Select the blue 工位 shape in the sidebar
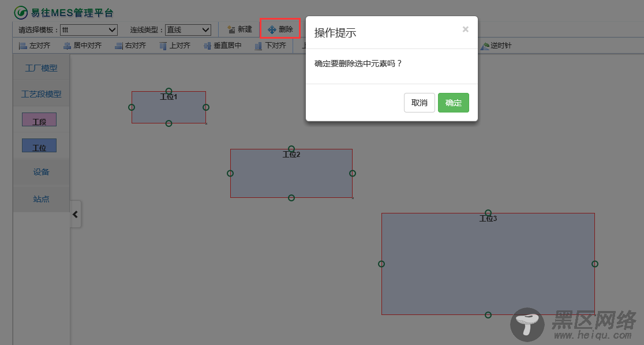This screenshot has height=345, width=644. [x=39, y=146]
